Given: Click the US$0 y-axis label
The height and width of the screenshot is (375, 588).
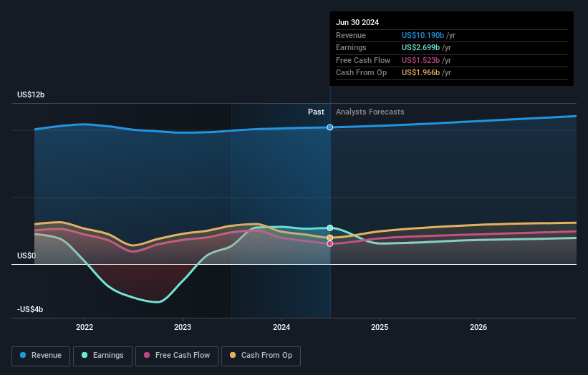Looking at the screenshot, I should [x=26, y=255].
